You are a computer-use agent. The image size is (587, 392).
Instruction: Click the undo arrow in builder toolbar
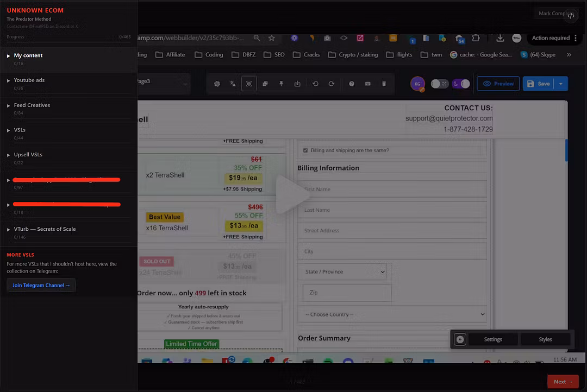point(315,84)
